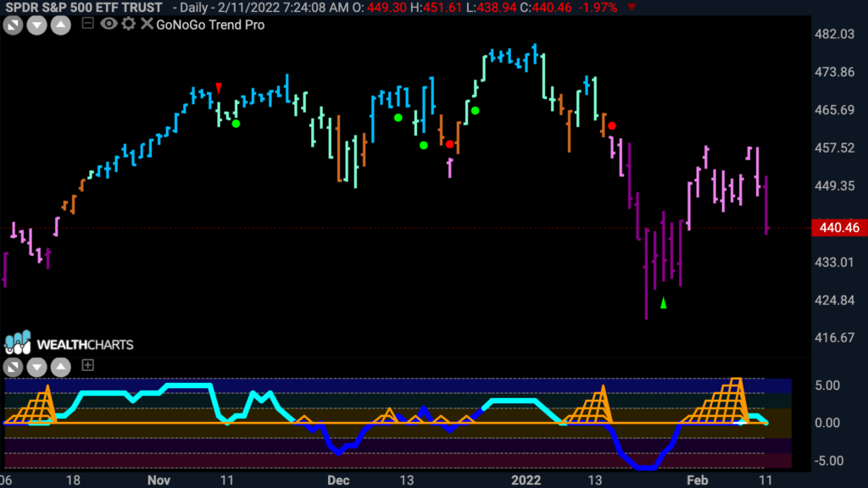Click the Dec label on the date axis
Image resolution: width=868 pixels, height=488 pixels.
[338, 480]
